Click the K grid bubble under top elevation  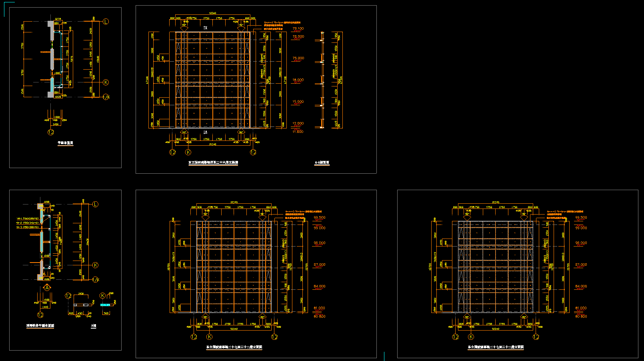pyautogui.click(x=188, y=152)
